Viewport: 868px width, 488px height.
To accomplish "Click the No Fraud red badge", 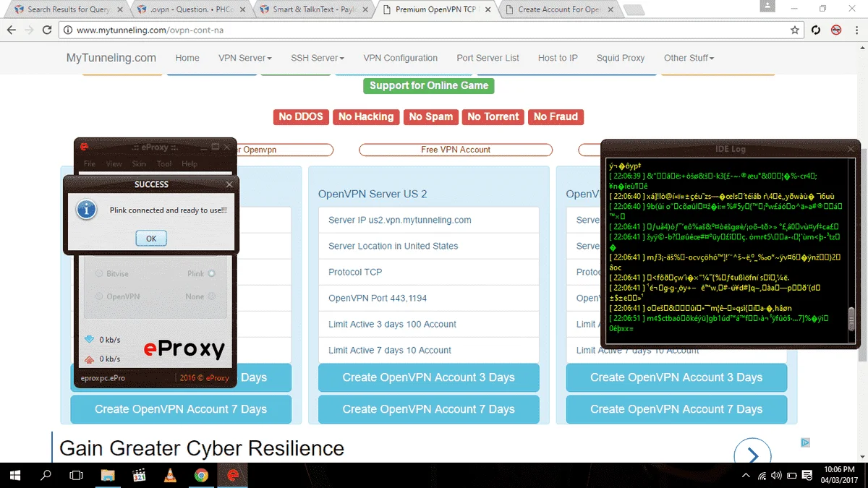I will (x=556, y=116).
